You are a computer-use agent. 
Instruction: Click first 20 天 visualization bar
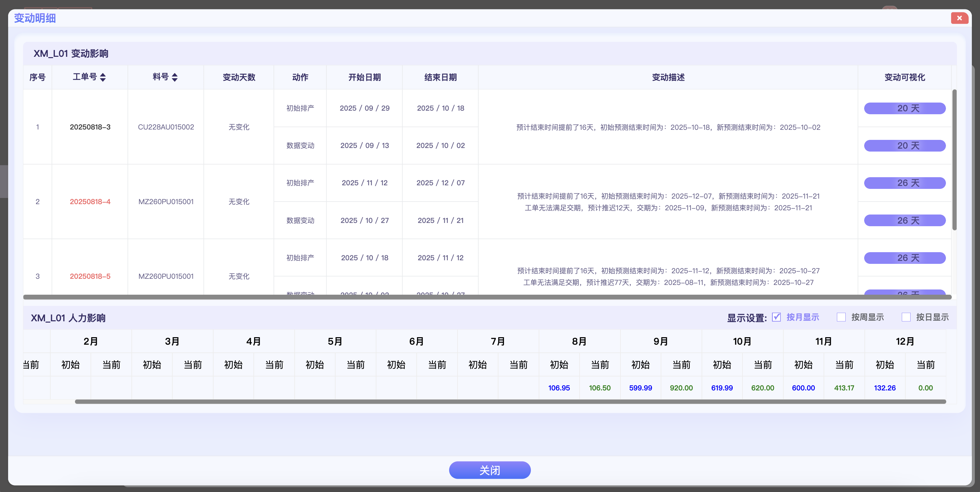point(904,108)
